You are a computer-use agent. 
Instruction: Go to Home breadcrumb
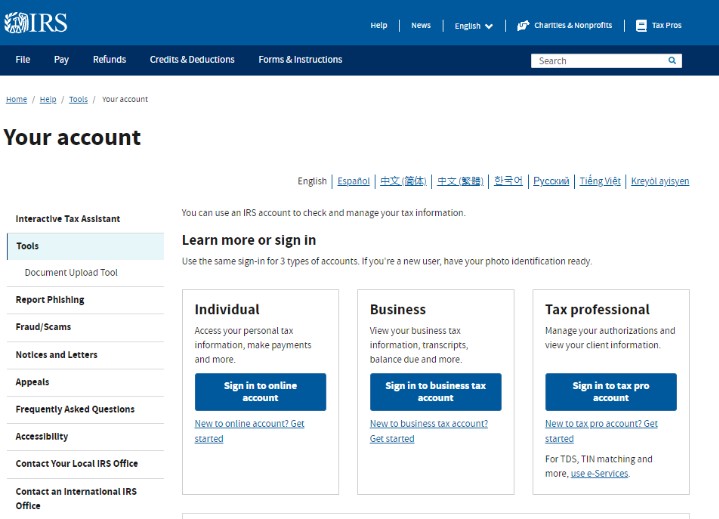(x=16, y=99)
